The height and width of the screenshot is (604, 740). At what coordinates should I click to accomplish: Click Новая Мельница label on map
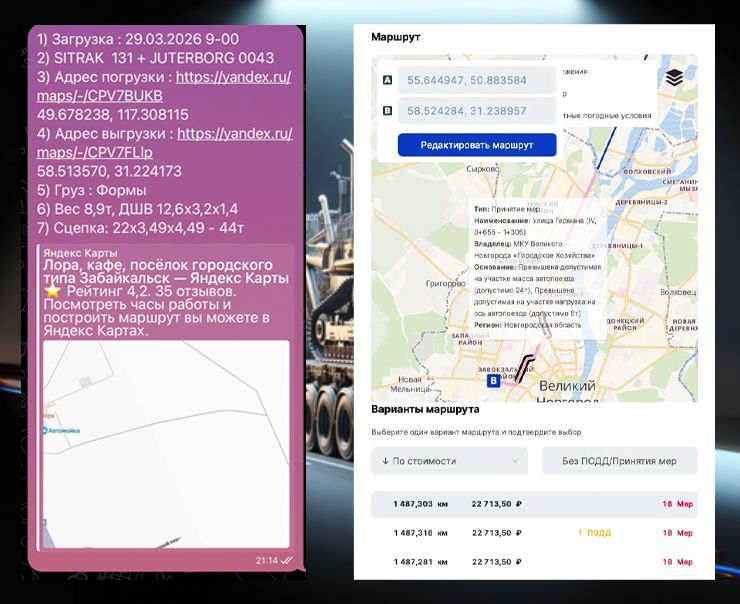tap(410, 384)
